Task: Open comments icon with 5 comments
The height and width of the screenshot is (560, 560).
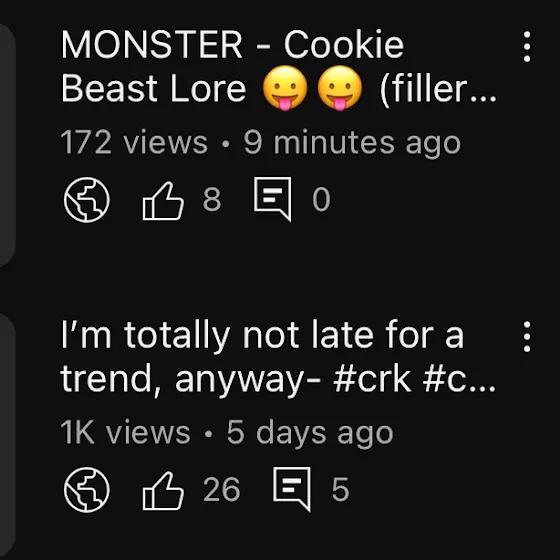Action: pos(291,489)
